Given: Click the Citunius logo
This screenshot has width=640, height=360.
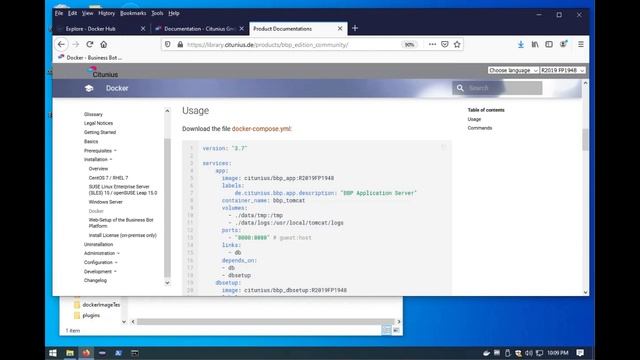Looking at the screenshot, I should [x=102, y=72].
